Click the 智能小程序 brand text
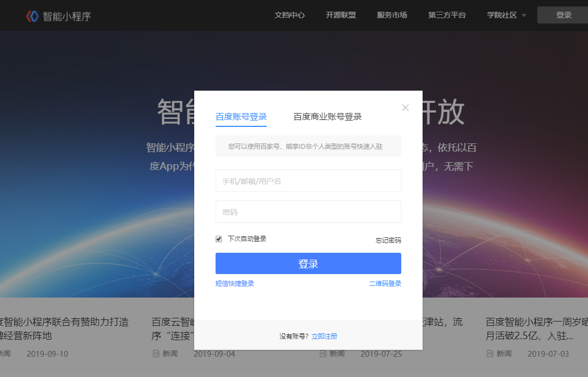 pos(67,17)
